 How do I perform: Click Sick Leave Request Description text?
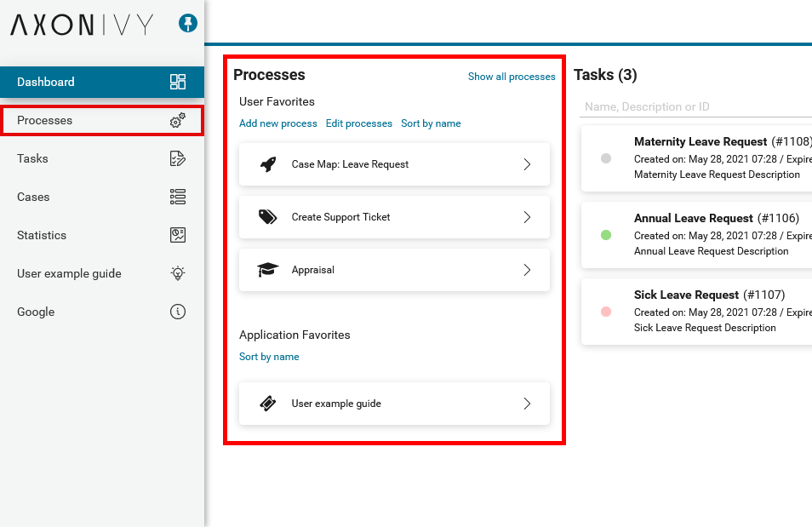(x=705, y=328)
